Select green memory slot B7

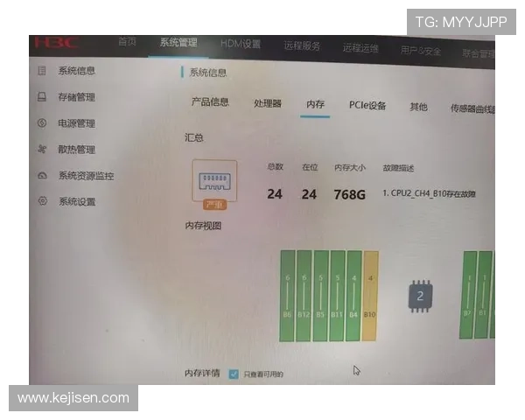pyautogui.click(x=468, y=295)
